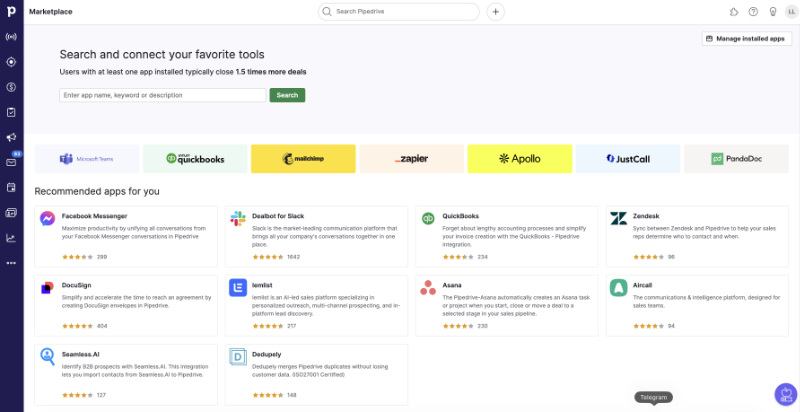
Task: Click the Seamless.AI app icon
Action: (x=47, y=356)
